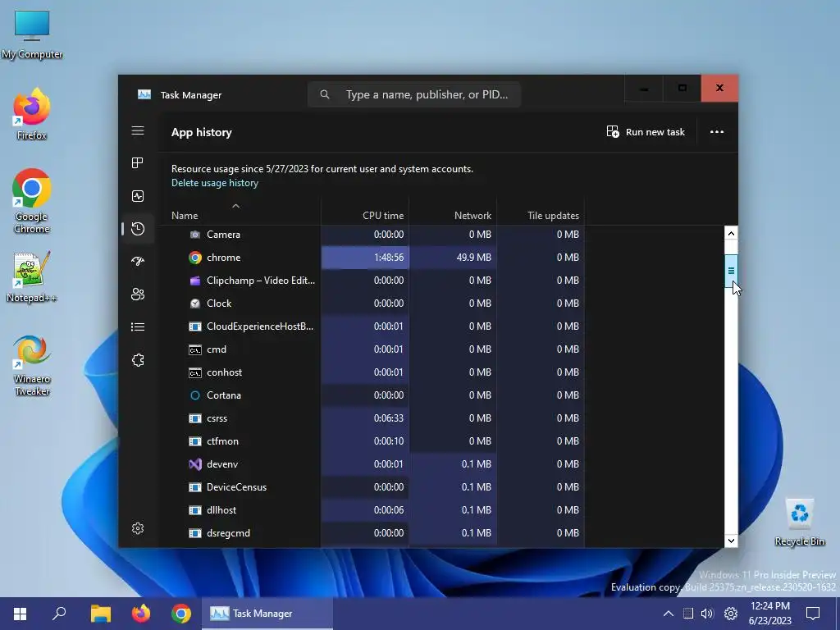
Task: Open the settings gear in system tray
Action: pos(731,614)
